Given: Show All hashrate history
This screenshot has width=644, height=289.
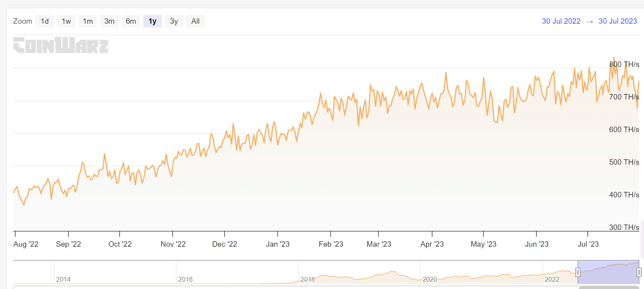Looking at the screenshot, I should point(195,21).
